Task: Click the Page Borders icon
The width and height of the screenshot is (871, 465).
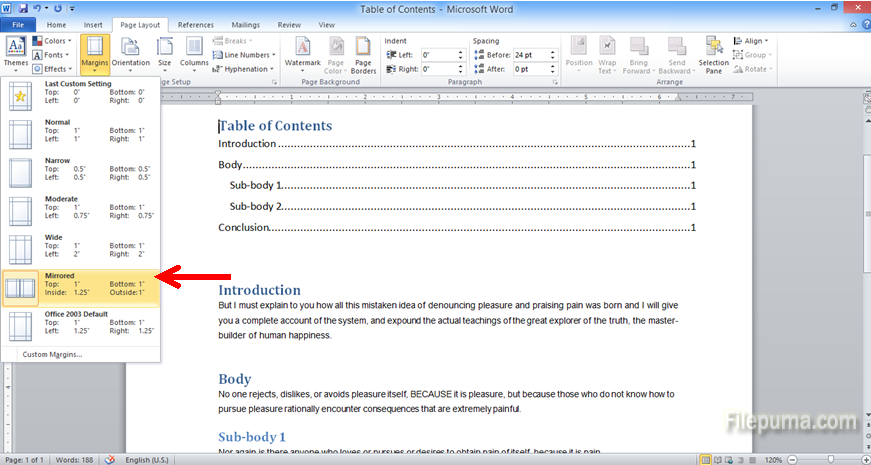Action: tap(363, 53)
